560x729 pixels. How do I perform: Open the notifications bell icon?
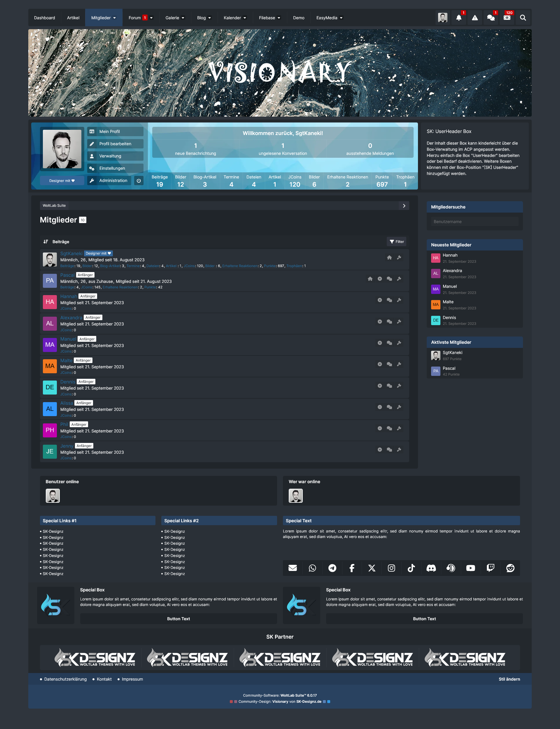coord(459,18)
